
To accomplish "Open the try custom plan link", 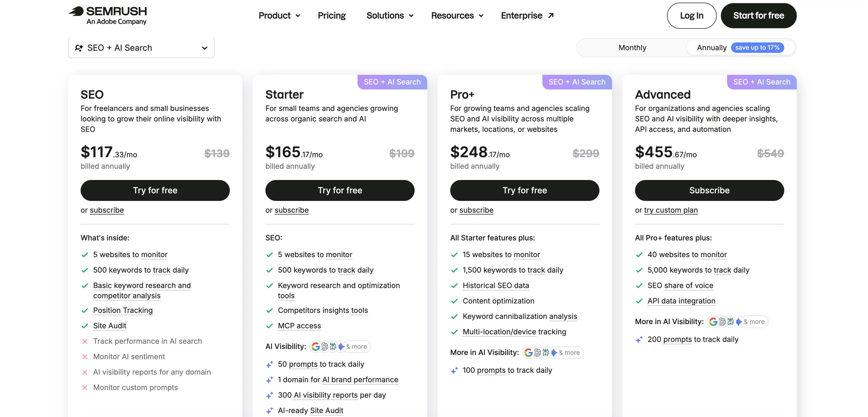I will (671, 210).
